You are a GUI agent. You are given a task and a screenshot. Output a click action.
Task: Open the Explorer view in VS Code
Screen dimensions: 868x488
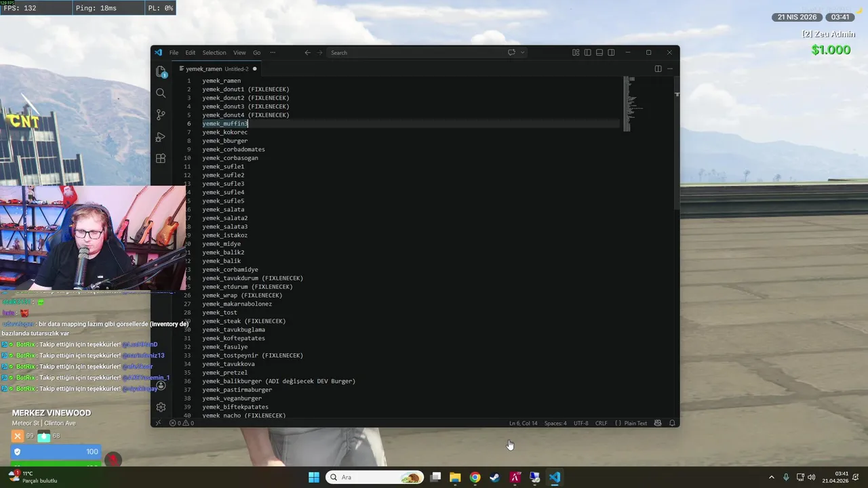tap(161, 71)
